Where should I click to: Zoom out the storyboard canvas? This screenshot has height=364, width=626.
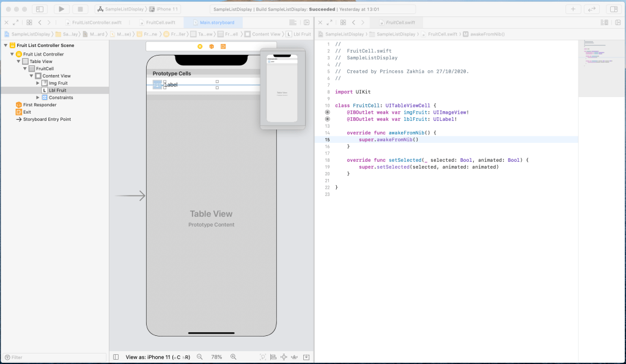point(199,357)
